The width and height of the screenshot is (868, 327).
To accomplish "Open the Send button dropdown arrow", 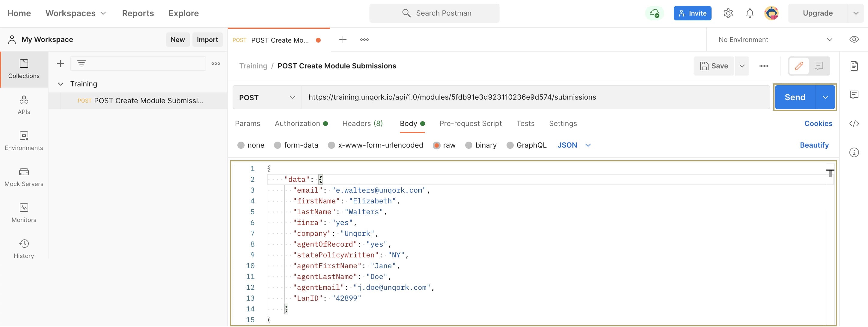I will click(x=825, y=97).
